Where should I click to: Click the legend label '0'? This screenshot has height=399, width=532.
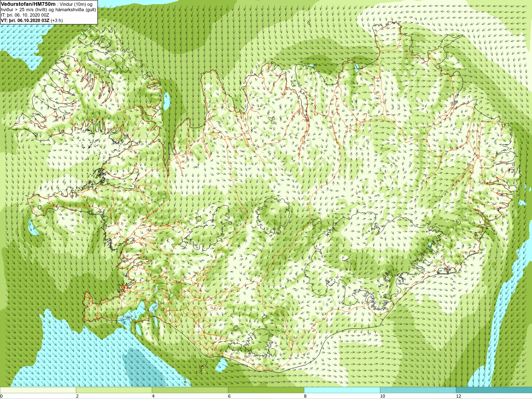pos(2,396)
